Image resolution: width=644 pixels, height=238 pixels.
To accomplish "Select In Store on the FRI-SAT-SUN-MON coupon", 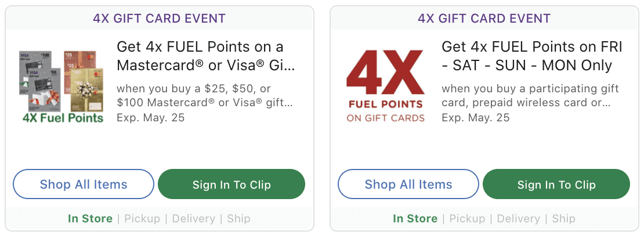I will 415,219.
